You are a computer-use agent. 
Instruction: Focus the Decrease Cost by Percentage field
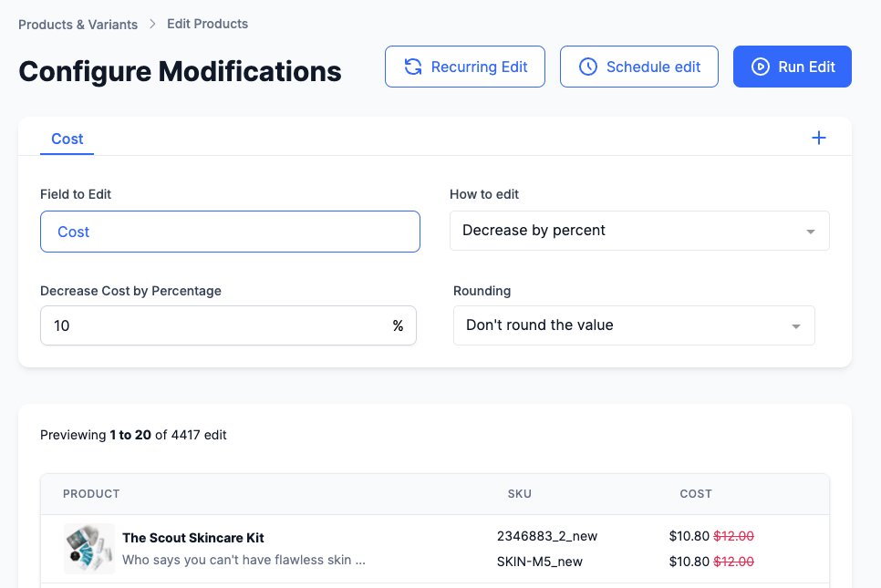coord(214,325)
